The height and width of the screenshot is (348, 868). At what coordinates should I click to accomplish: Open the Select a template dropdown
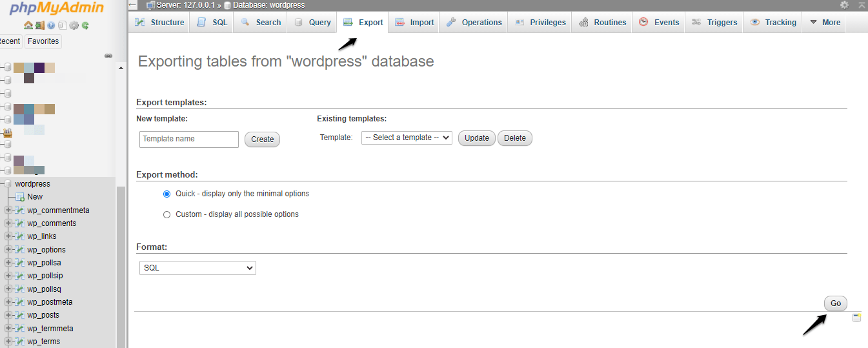[x=407, y=138]
